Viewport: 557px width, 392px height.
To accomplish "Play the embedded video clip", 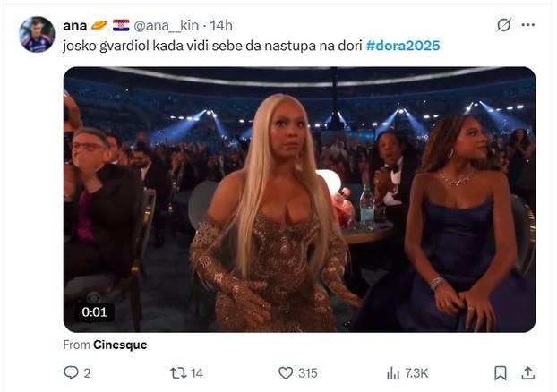I will click(299, 200).
